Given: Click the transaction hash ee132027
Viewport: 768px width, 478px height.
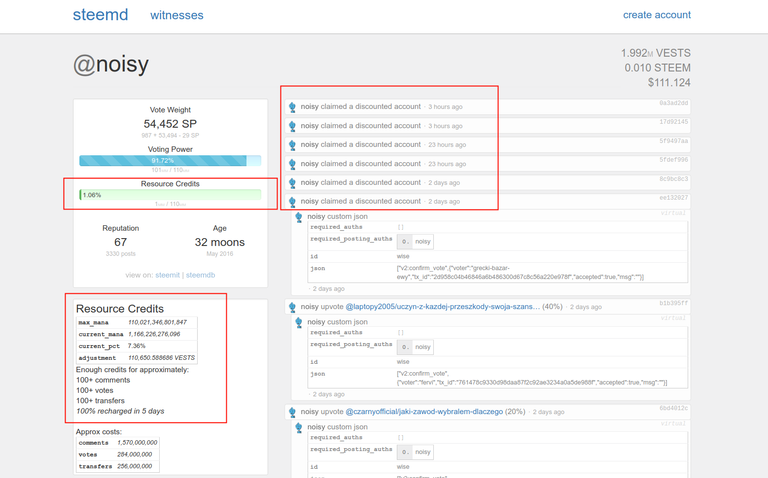Looking at the screenshot, I should click(673, 198).
